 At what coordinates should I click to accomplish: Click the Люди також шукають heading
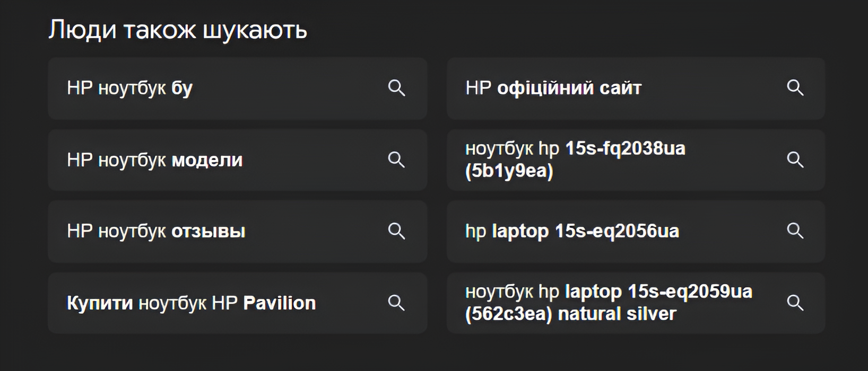pyautogui.click(x=178, y=30)
